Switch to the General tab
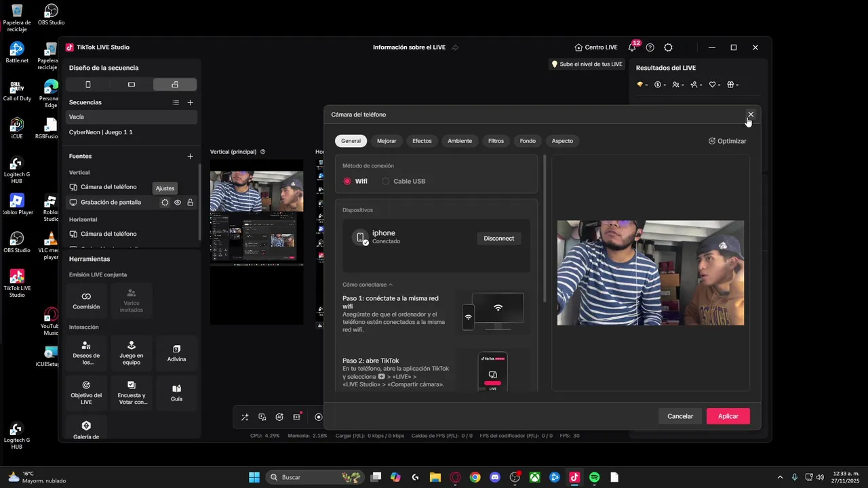Screen dimensions: 868x488 (351, 141)
